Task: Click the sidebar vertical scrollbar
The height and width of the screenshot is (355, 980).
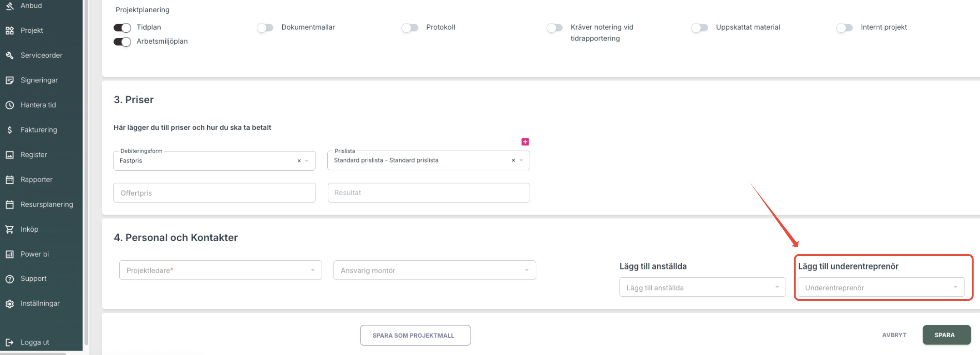Action: click(86, 173)
